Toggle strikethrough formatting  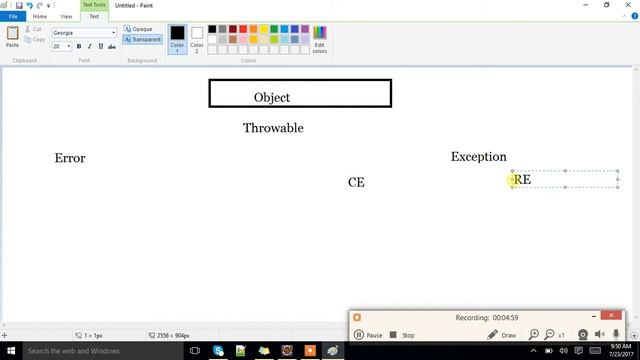[x=112, y=47]
